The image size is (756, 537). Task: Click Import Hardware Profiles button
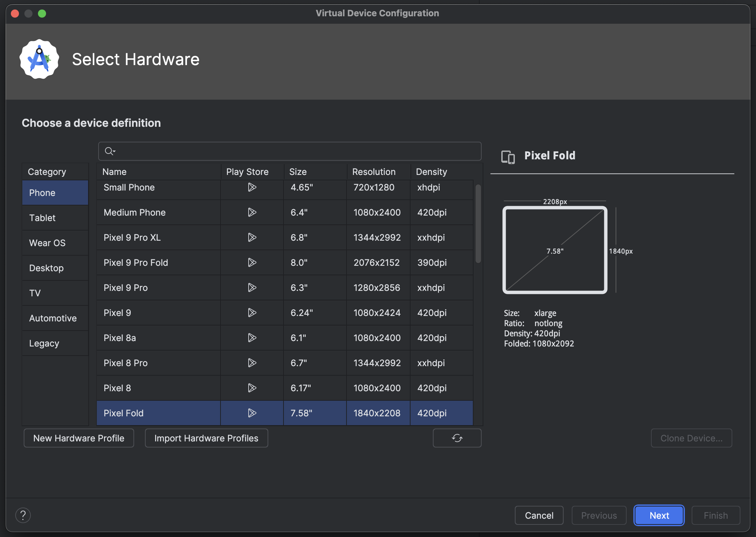[206, 438]
